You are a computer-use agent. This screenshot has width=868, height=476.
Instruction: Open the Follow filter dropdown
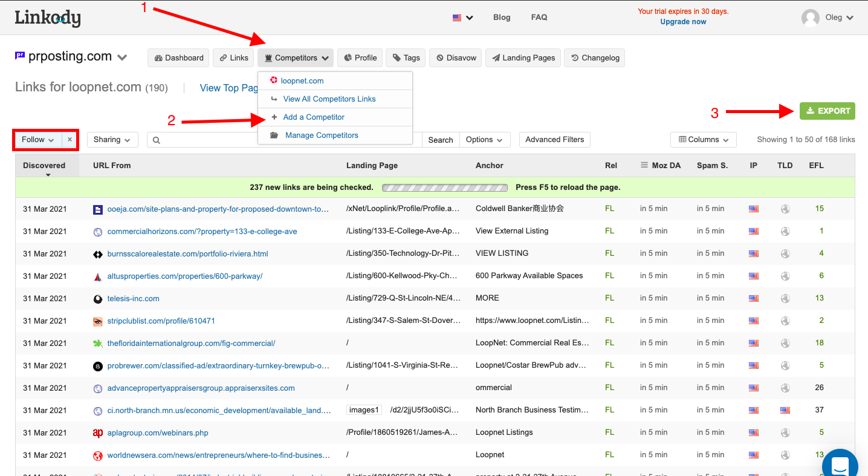pos(38,140)
